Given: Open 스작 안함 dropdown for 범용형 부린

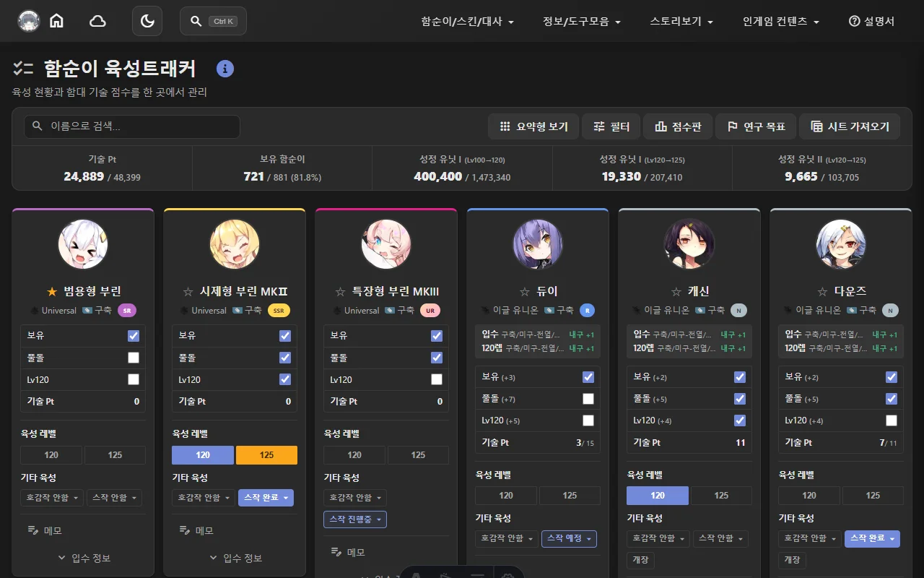Looking at the screenshot, I should click(114, 498).
